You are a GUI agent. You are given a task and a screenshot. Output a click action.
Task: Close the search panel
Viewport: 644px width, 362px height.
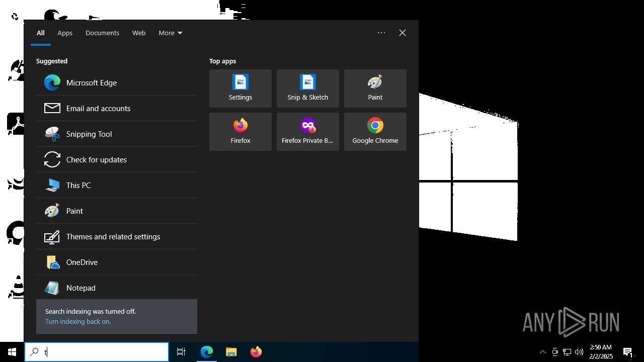(403, 33)
